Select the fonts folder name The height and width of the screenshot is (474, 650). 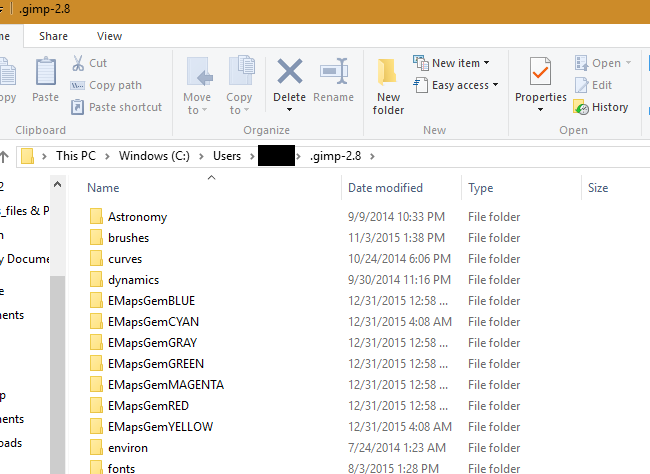tap(121, 469)
